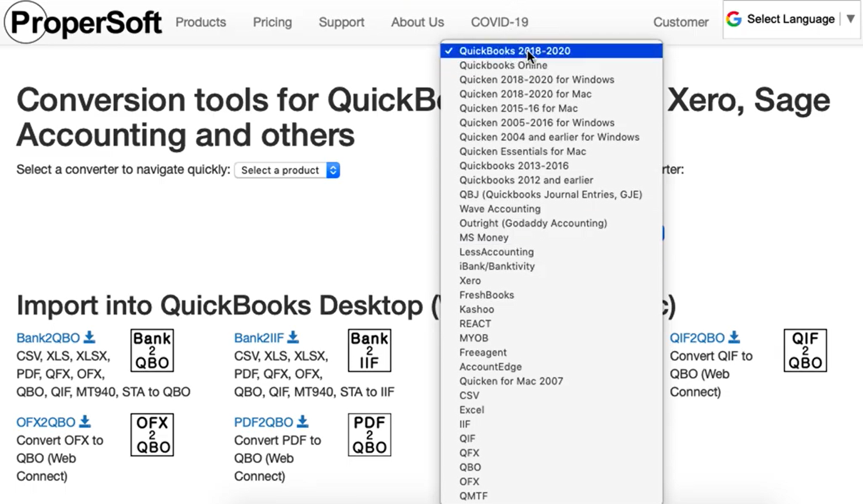The width and height of the screenshot is (863, 504).
Task: Click the Bank2QBO box icon
Action: coord(152,351)
